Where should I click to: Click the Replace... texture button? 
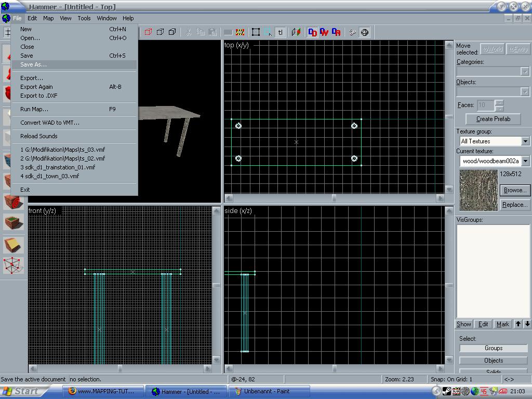(x=515, y=205)
